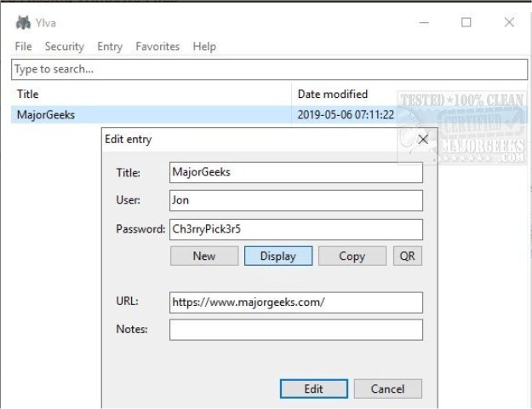This screenshot has height=409, width=532.
Task: Click the Password field showing Ch3rryPick3r5
Action: (296, 229)
